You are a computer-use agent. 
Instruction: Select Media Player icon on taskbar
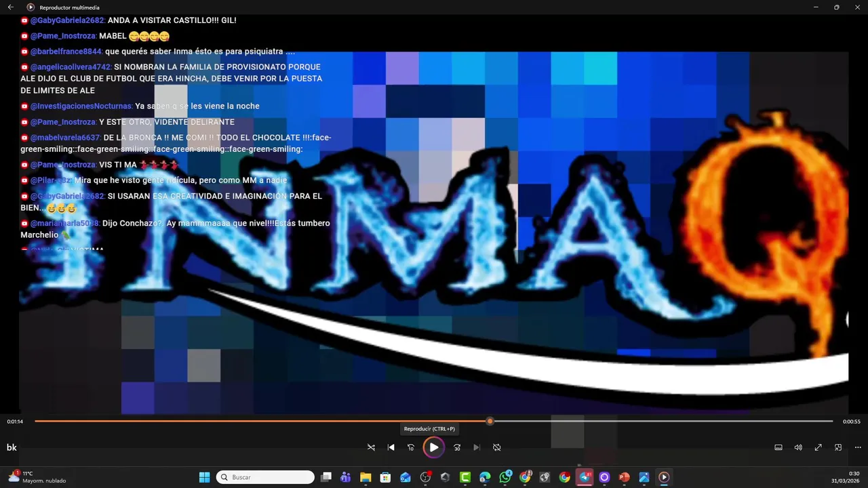664,477
